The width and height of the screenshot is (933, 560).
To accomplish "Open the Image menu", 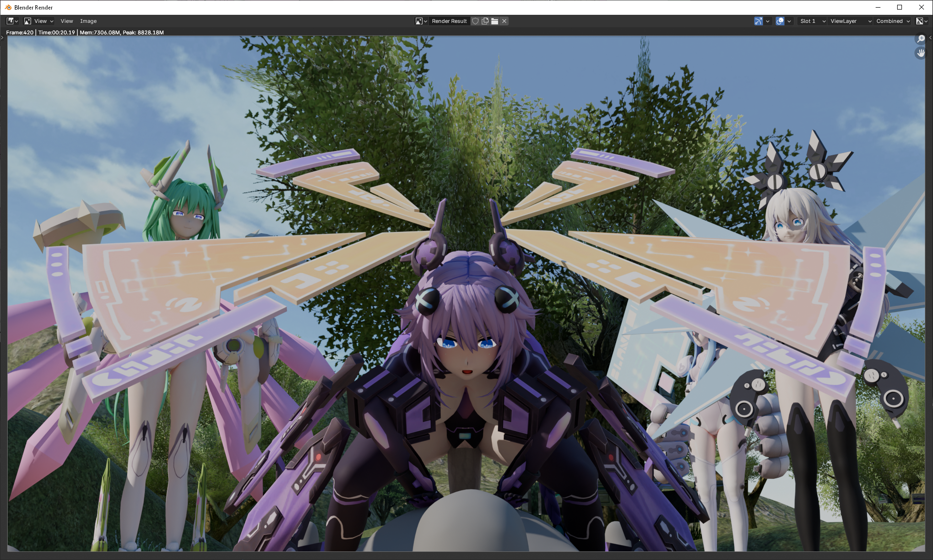I will click(x=88, y=21).
